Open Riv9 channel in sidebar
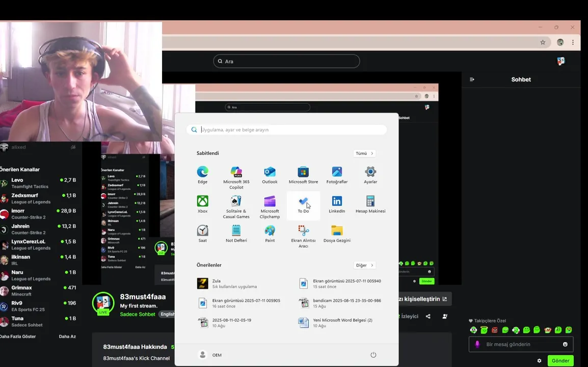588x367 pixels. point(38,306)
